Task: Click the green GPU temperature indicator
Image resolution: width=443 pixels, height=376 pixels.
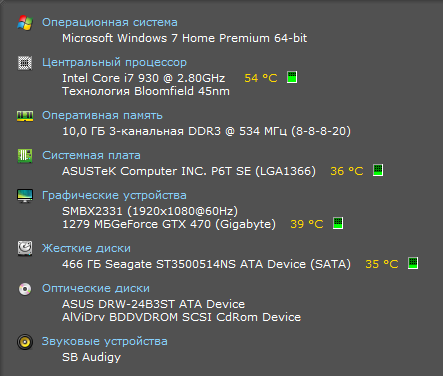Action: [338, 223]
